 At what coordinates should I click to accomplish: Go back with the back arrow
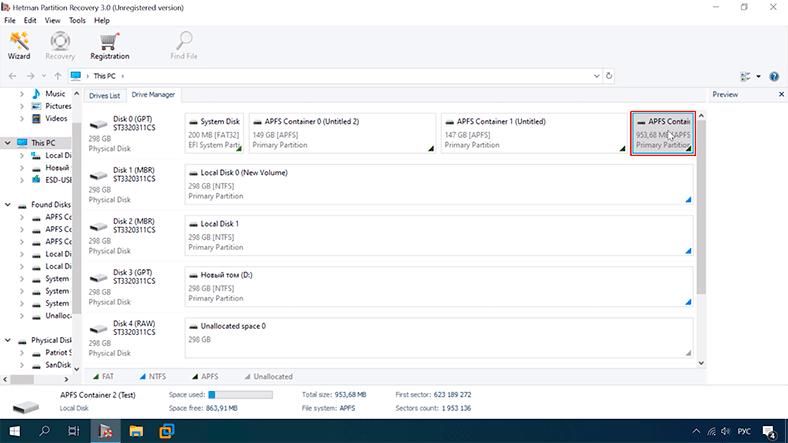point(13,76)
